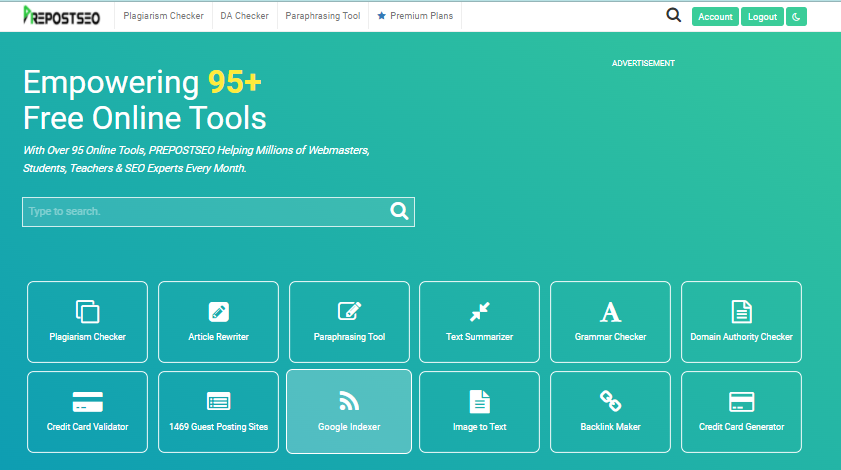841x470 pixels.
Task: Click the Guest Posting Sites list icon
Action: coord(218,401)
